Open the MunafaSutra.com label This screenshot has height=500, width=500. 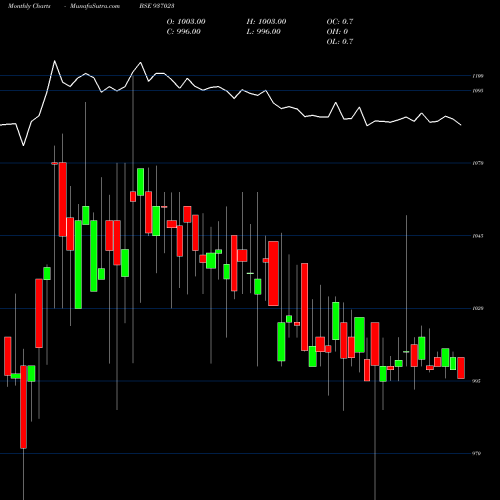pos(95,6)
